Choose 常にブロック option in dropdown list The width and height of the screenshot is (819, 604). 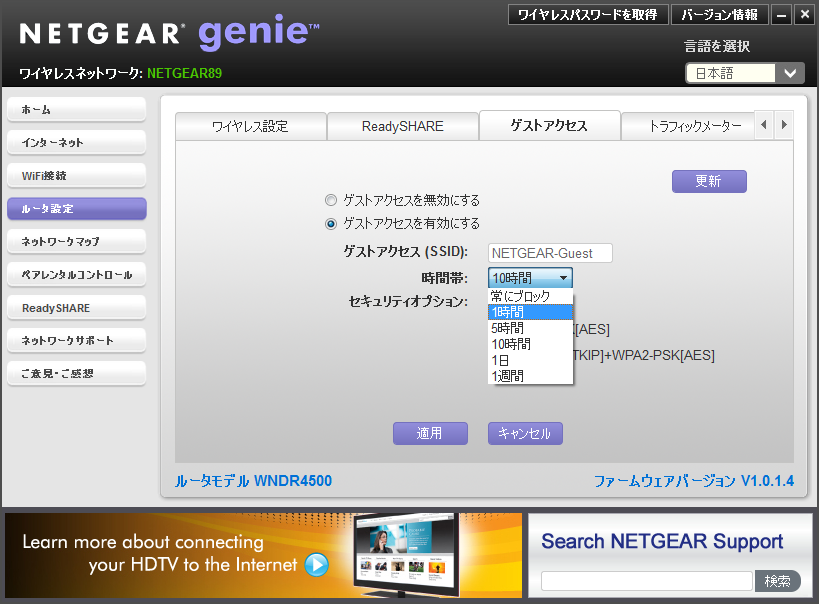(x=530, y=296)
